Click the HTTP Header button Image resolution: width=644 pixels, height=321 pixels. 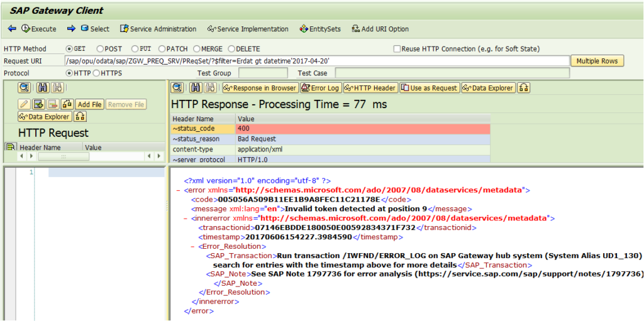point(370,88)
